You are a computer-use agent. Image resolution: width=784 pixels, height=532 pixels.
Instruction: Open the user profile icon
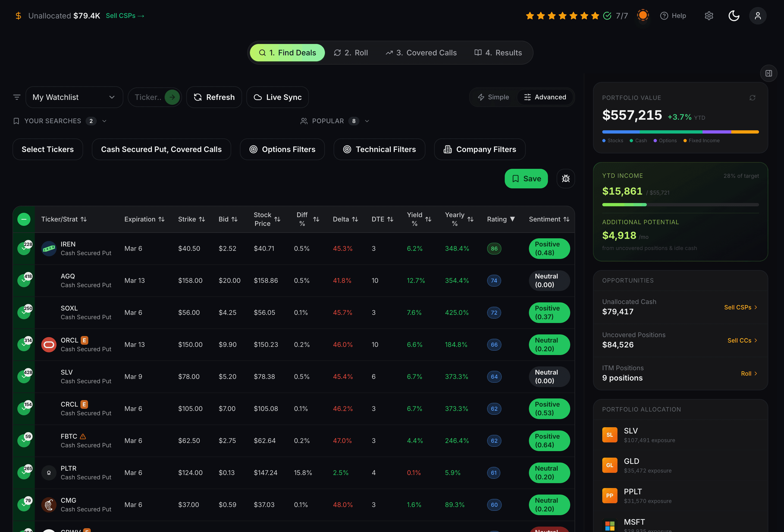[x=758, y=16]
